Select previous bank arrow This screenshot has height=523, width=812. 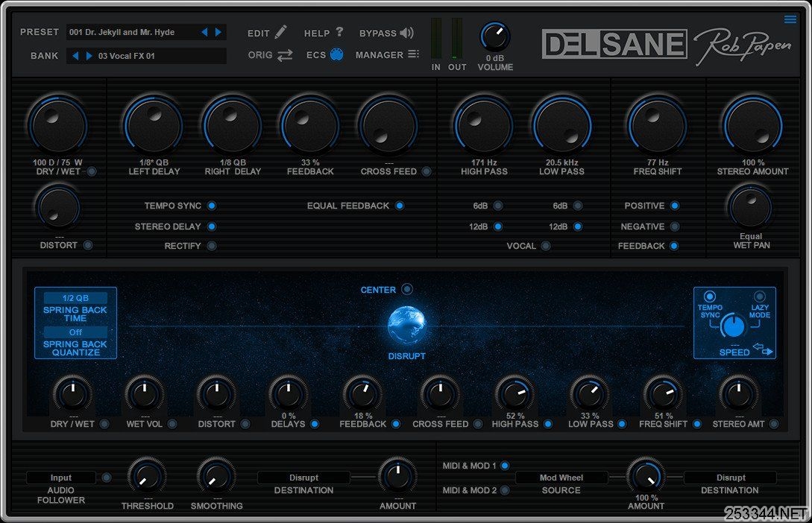click(75, 55)
